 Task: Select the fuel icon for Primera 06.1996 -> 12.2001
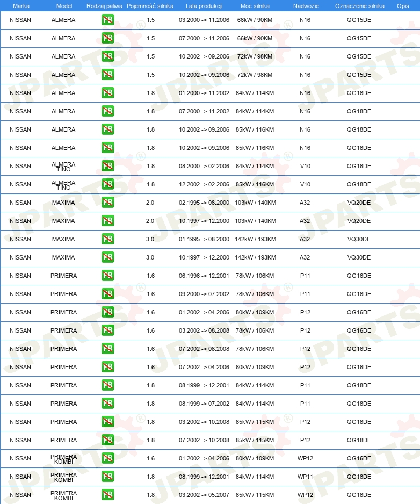[x=107, y=276]
